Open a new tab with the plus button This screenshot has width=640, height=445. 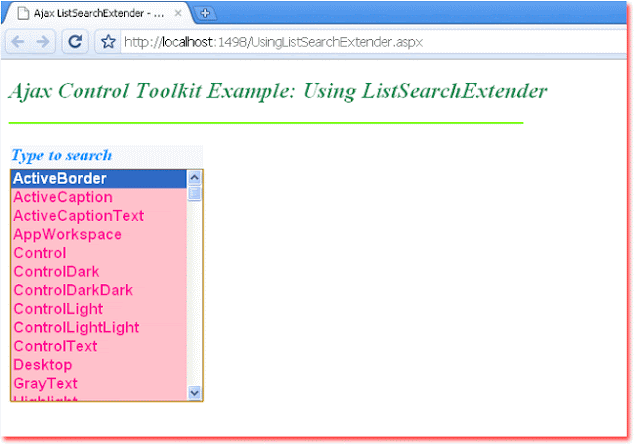(205, 13)
